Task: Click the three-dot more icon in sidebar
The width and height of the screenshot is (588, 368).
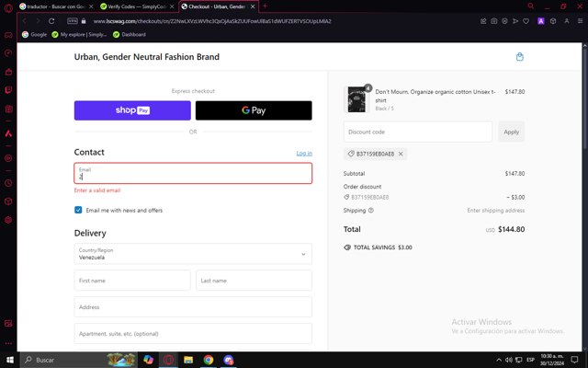Action: pyautogui.click(x=8, y=343)
